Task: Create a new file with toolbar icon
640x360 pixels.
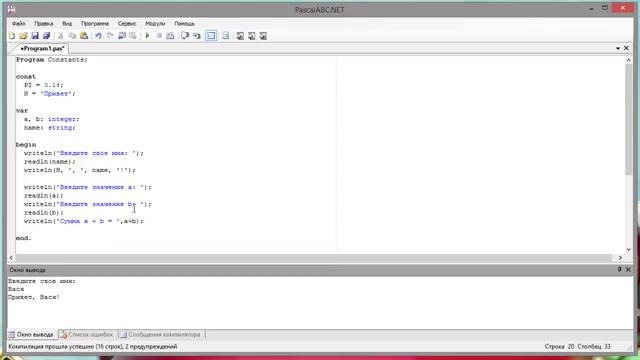Action: tap(12, 36)
